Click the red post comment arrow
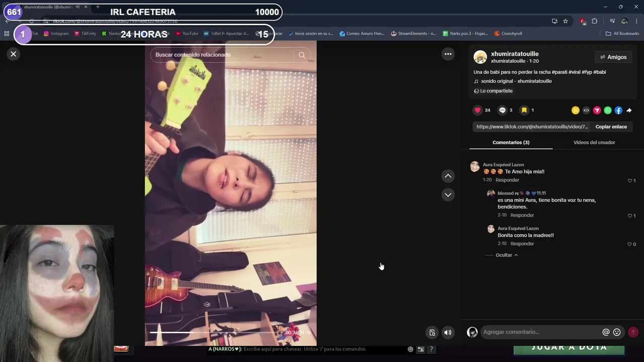The image size is (644, 362). 633,332
